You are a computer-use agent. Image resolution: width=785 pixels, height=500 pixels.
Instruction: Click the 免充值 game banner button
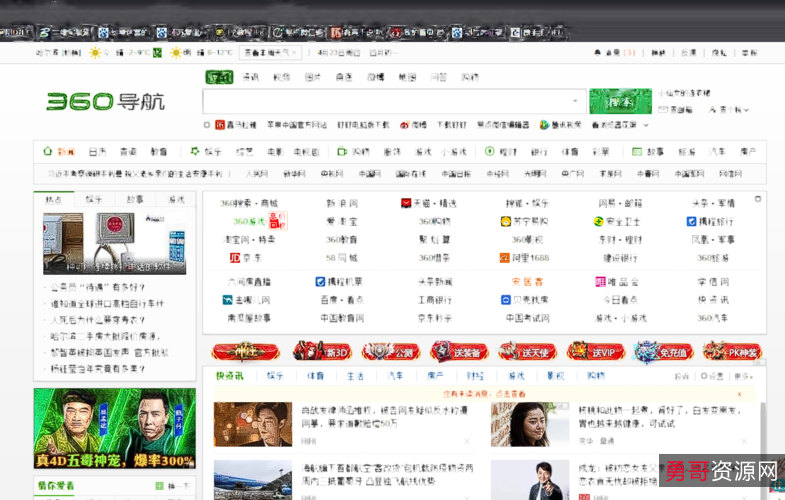(x=663, y=352)
